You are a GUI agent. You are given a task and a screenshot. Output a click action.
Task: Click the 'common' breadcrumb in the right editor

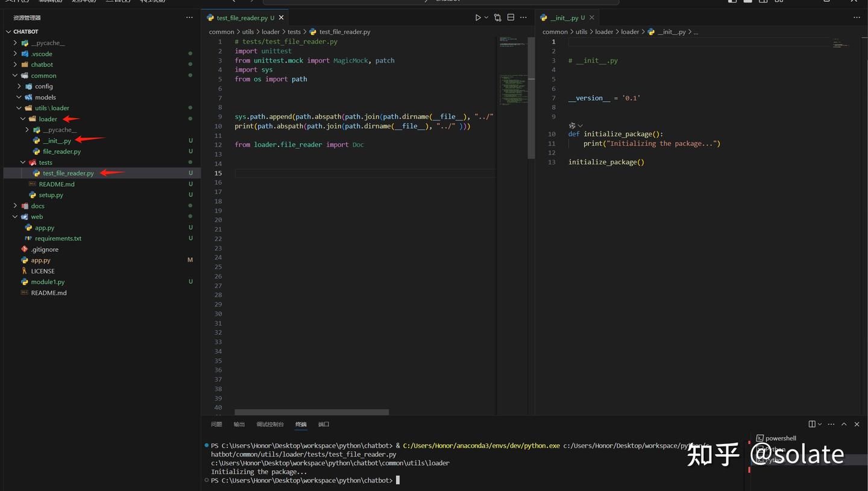[555, 32]
